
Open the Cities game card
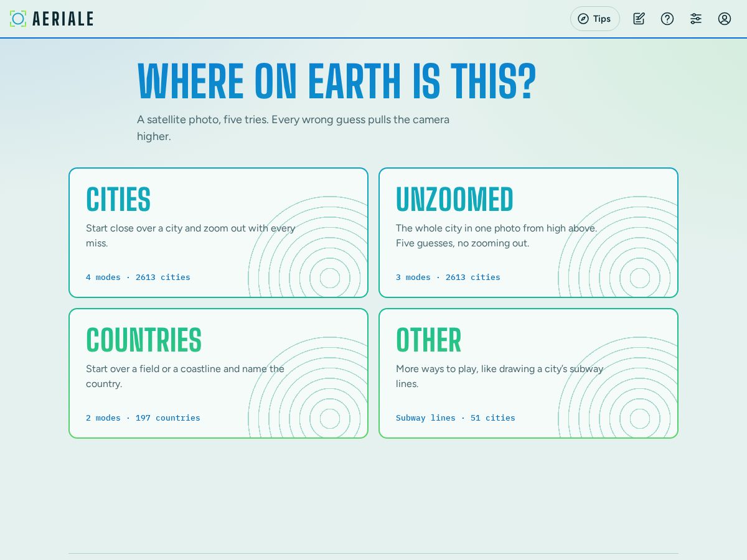pyautogui.click(x=218, y=233)
